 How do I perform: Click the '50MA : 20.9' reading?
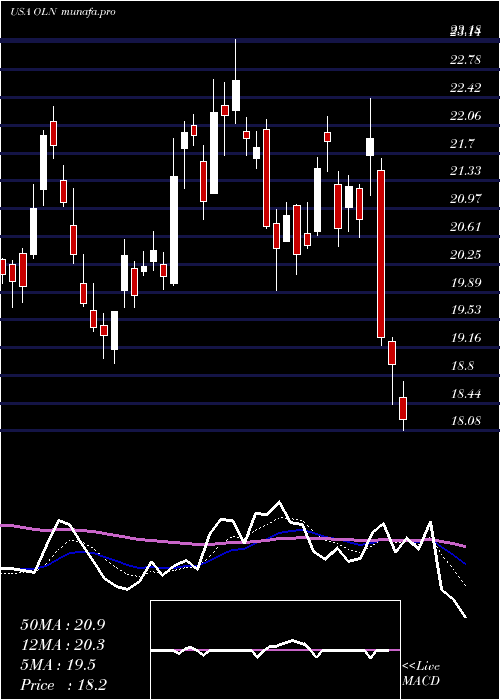coord(62,625)
